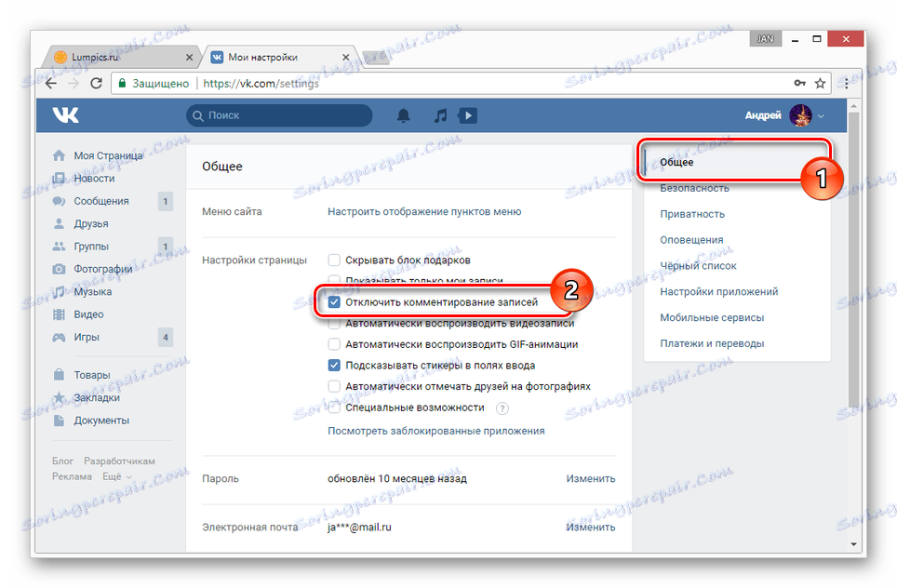Click Изменить next to Электронная почта

click(x=590, y=528)
